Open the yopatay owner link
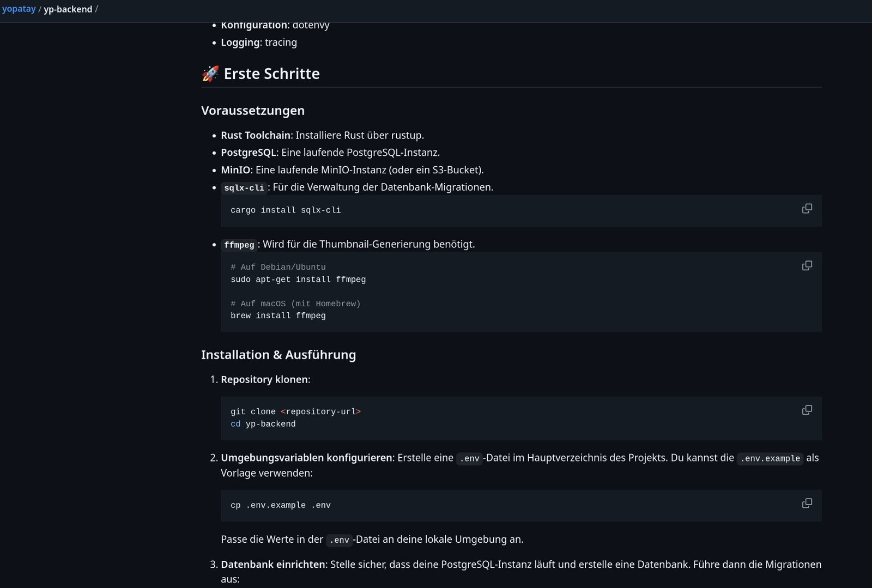This screenshot has width=872, height=588. [x=19, y=9]
